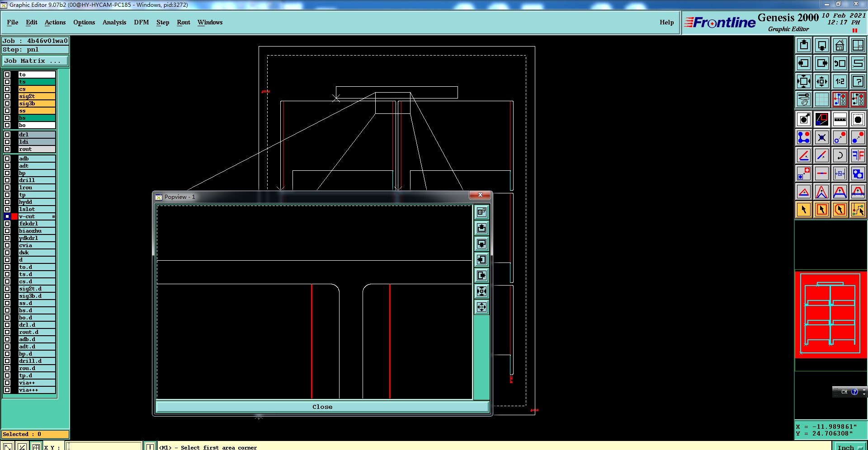Open the Analysis menu
The width and height of the screenshot is (868, 450).
pyautogui.click(x=114, y=22)
